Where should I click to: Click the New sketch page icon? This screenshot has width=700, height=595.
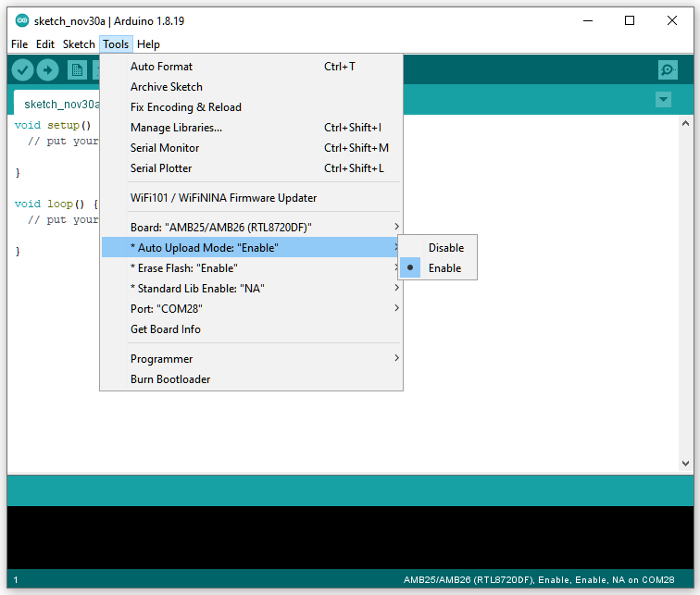click(x=77, y=70)
